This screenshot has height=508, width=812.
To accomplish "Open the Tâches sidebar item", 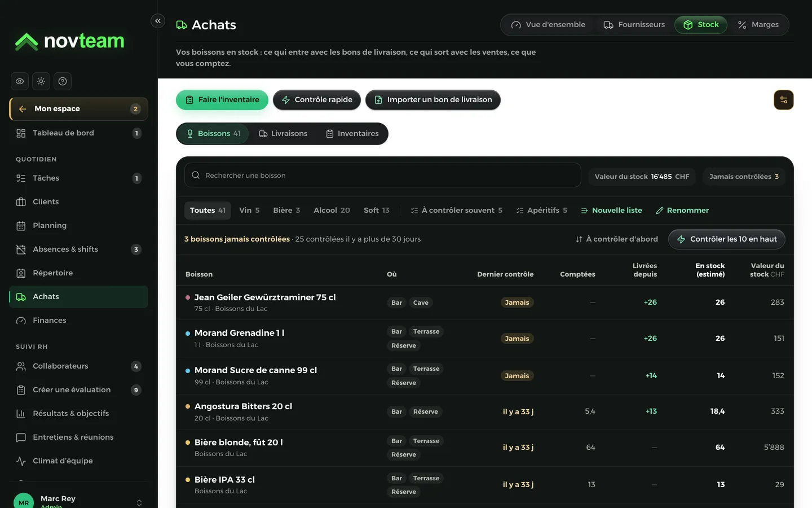I will [78, 178].
